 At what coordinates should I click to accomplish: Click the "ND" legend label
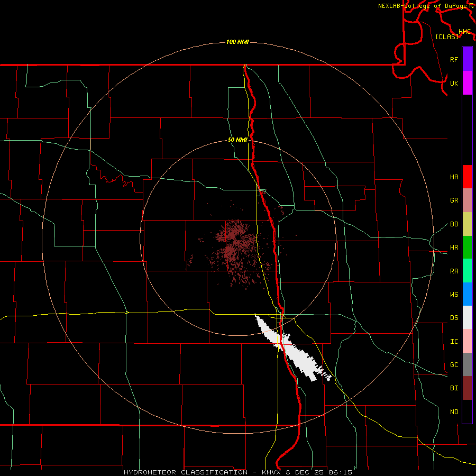tap(454, 412)
